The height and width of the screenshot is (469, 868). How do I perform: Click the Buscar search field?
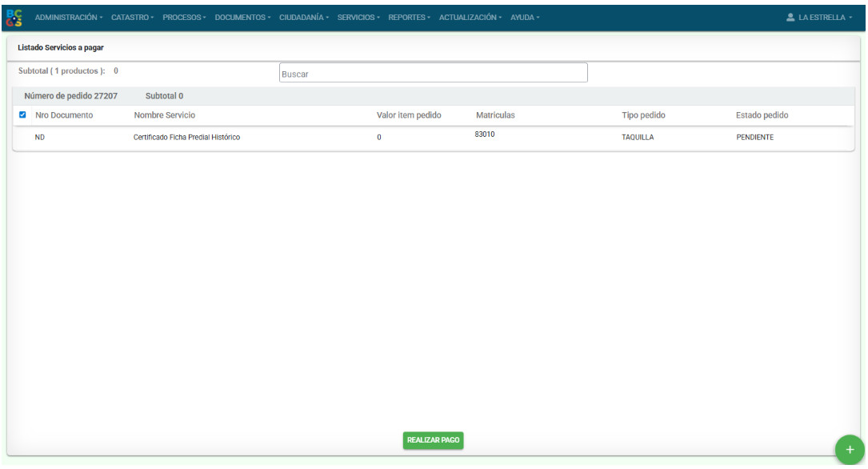(x=433, y=74)
